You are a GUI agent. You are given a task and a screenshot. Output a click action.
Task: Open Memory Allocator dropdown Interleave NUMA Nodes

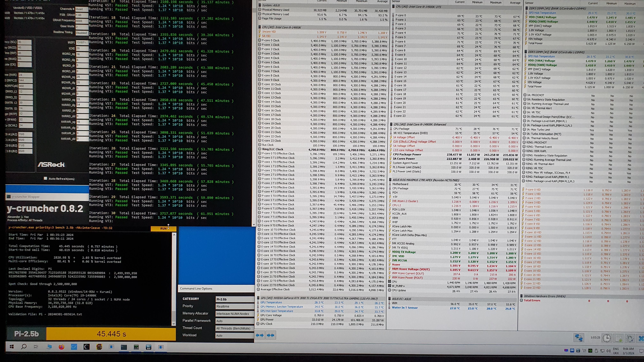click(234, 313)
